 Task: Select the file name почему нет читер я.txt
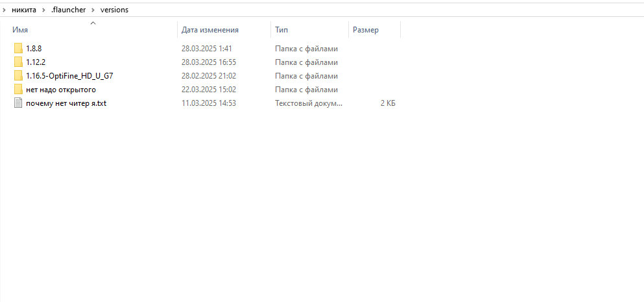(66, 103)
